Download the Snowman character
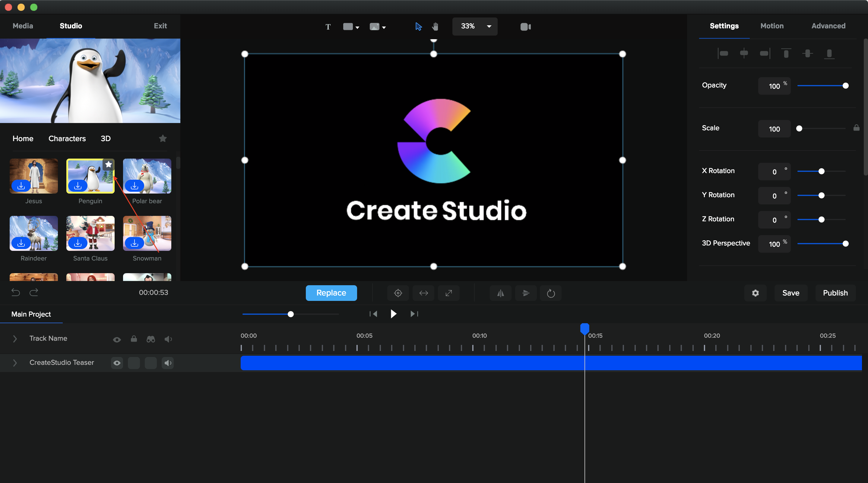The image size is (868, 483). [x=134, y=243]
